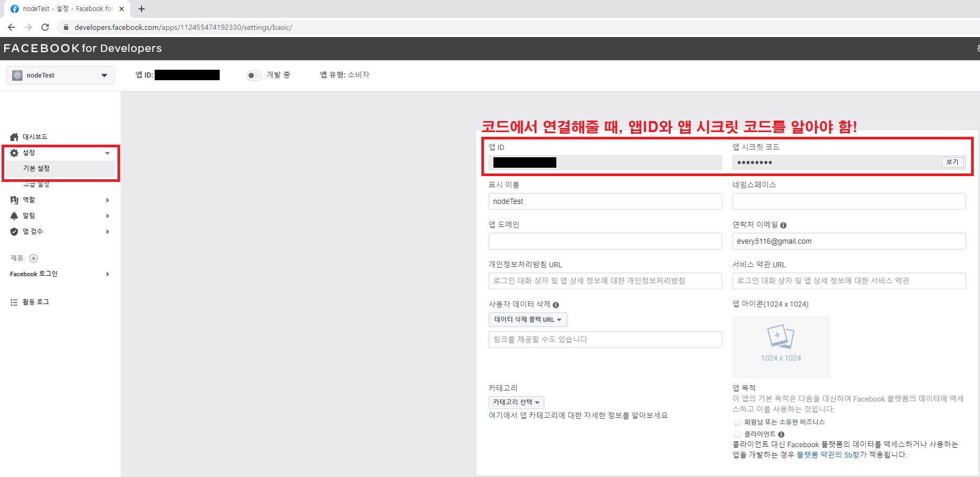Click the 개인정보처리방침 URL input field

pos(605,281)
